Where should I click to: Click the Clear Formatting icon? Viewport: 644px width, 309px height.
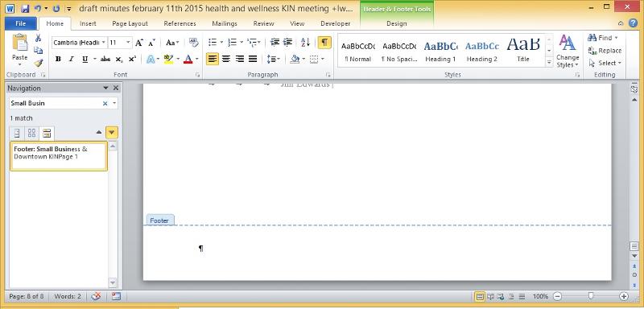(x=193, y=43)
